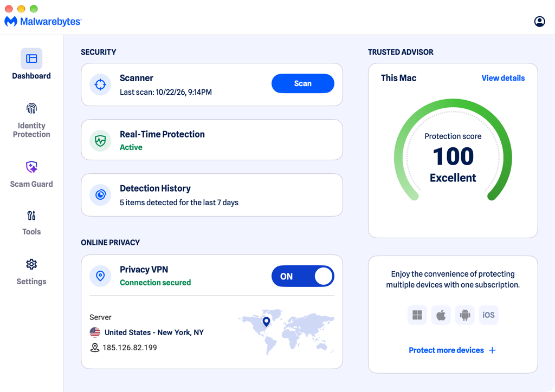Click 5 items detected text
This screenshot has width=555, height=392.
click(179, 202)
